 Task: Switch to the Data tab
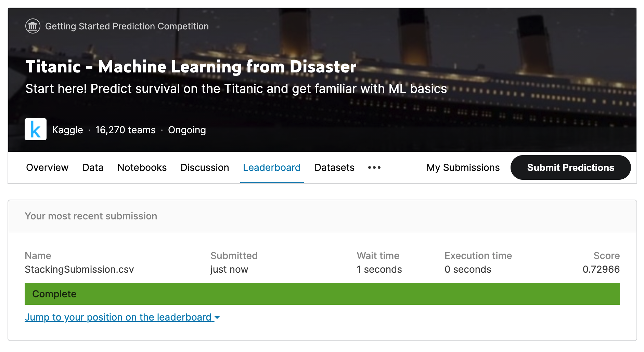[x=93, y=167]
